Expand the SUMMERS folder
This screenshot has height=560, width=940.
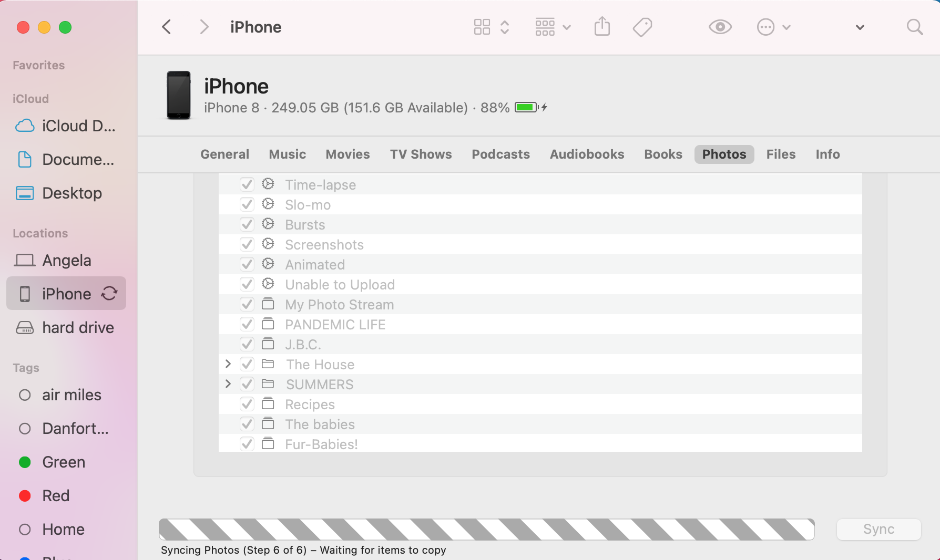[x=228, y=384]
